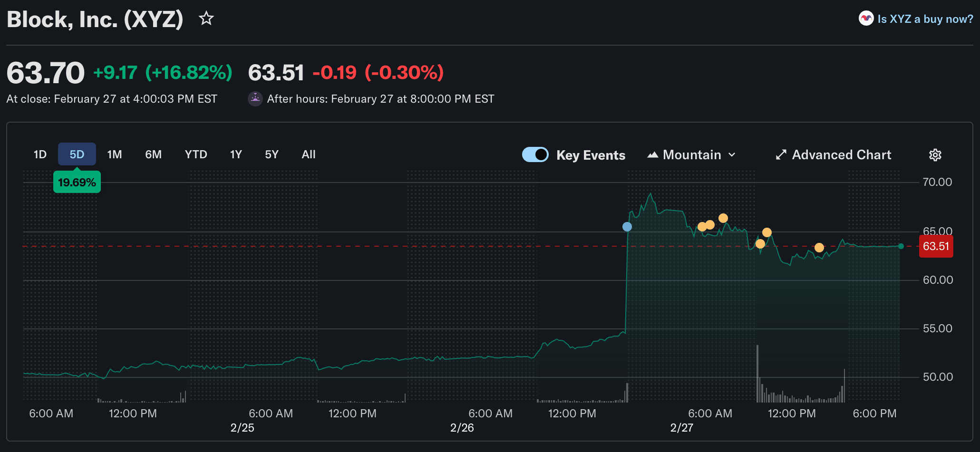980x452 pixels.
Task: Select the 1M time range tab
Action: pyautogui.click(x=115, y=154)
